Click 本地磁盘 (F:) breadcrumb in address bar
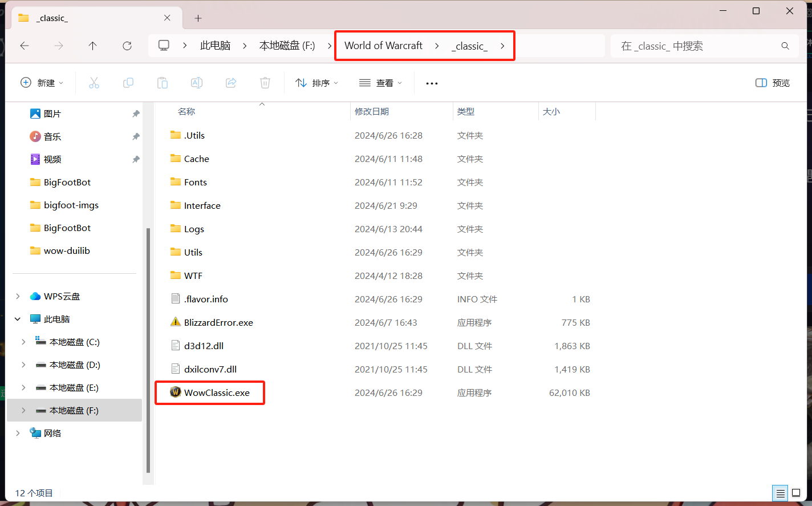812x506 pixels. point(287,46)
